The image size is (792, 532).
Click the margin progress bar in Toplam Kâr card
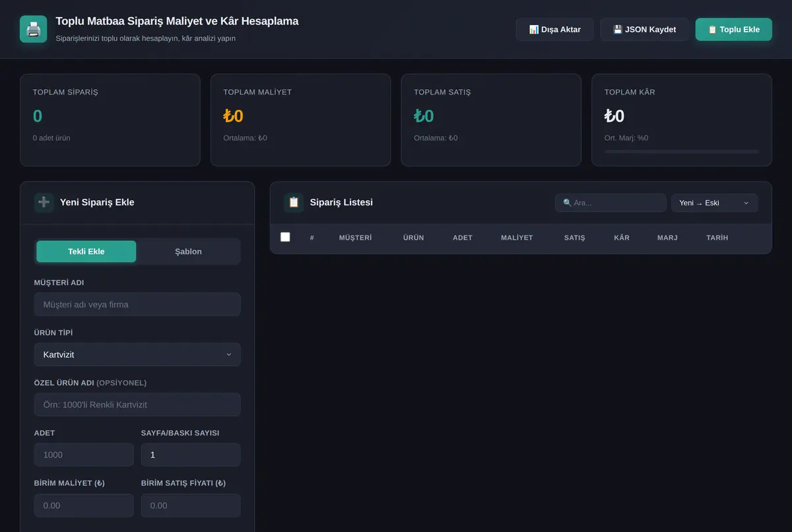pos(682,152)
